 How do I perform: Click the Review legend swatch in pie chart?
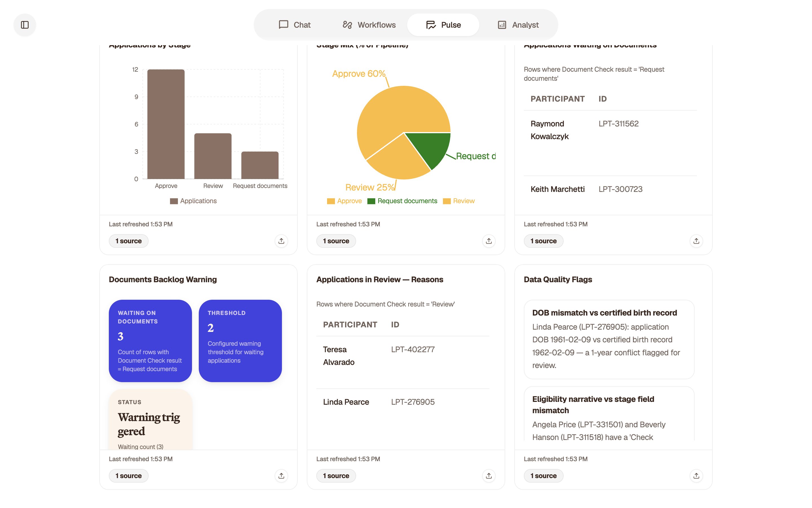click(x=447, y=201)
